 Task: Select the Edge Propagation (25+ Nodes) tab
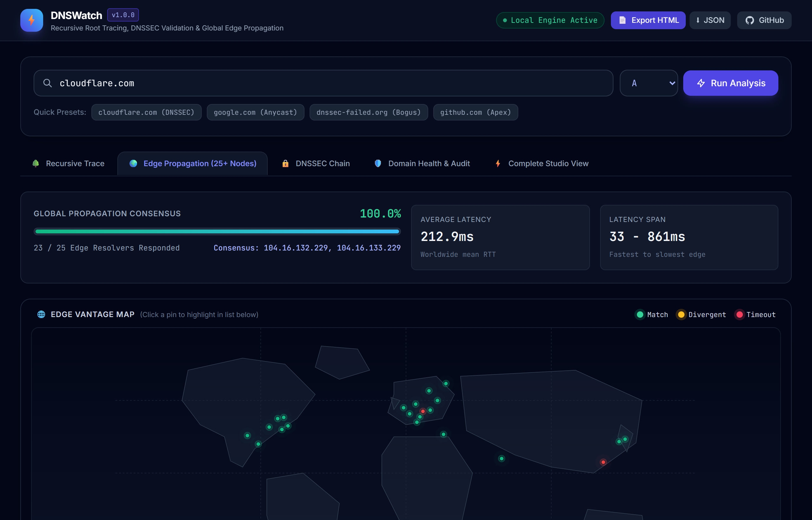pyautogui.click(x=193, y=163)
